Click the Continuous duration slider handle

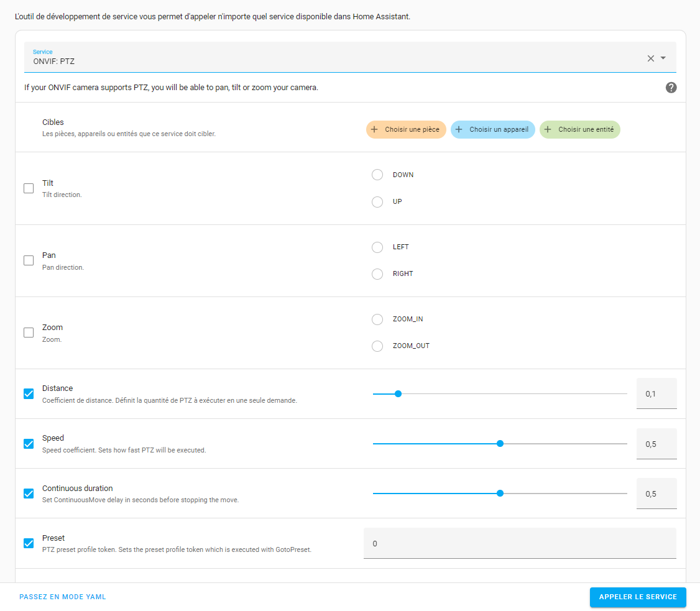pyautogui.click(x=500, y=494)
